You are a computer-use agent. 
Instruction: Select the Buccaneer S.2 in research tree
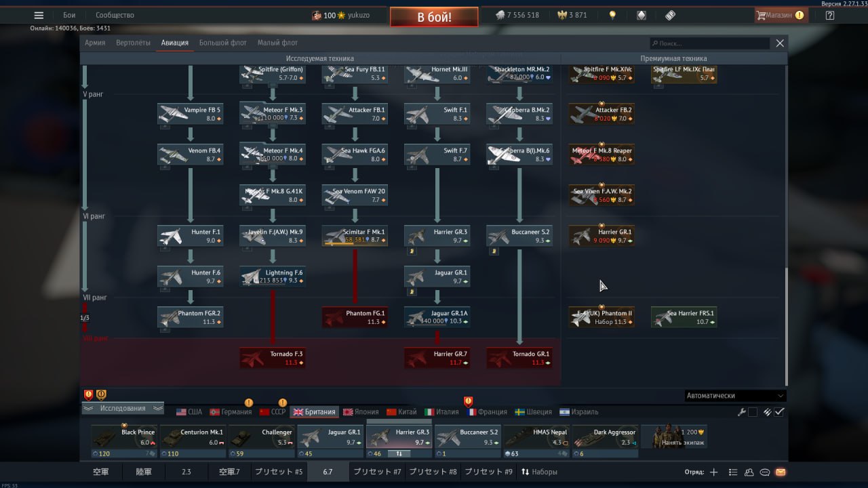coord(519,236)
